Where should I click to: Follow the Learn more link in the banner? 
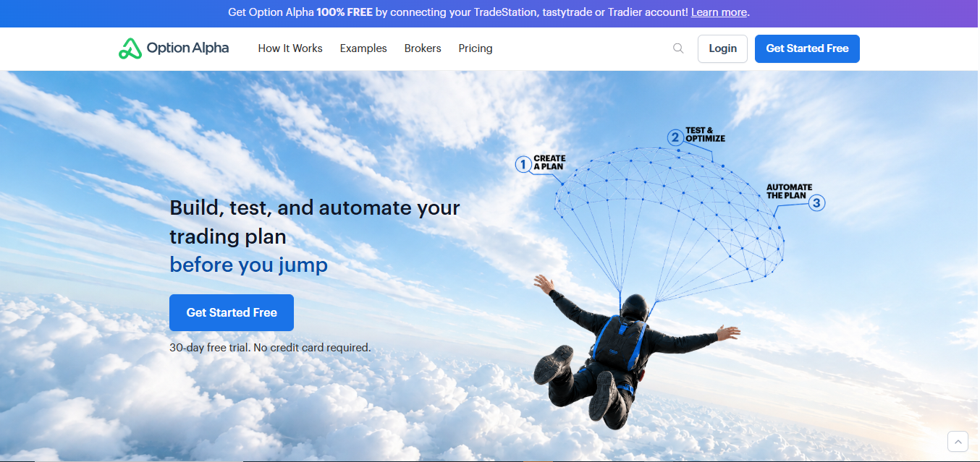tap(719, 12)
